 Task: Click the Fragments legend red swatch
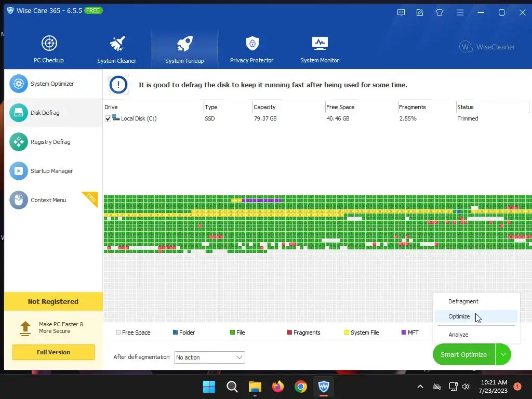coord(290,332)
